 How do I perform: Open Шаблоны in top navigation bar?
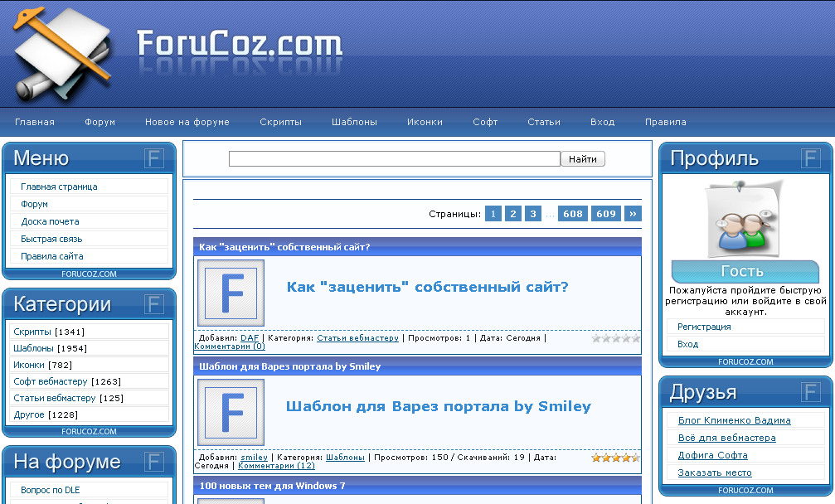[354, 122]
